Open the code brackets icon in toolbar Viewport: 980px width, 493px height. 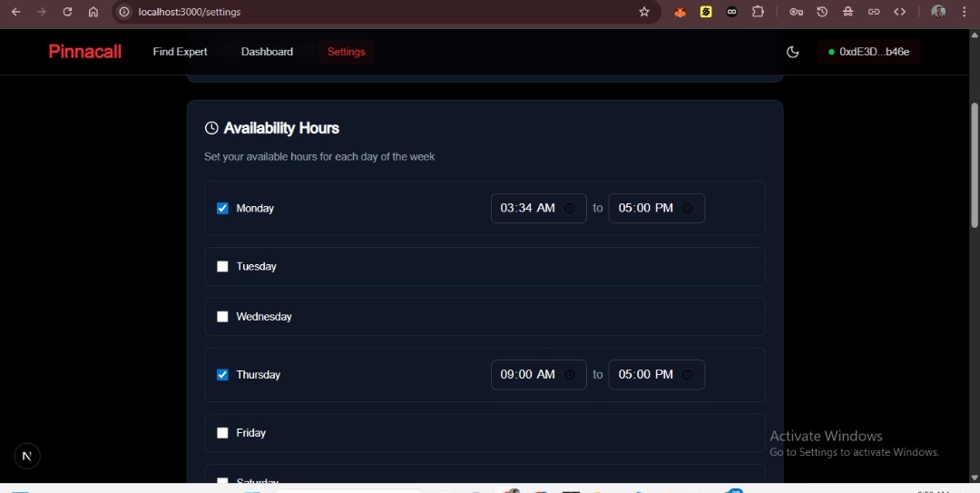click(899, 12)
